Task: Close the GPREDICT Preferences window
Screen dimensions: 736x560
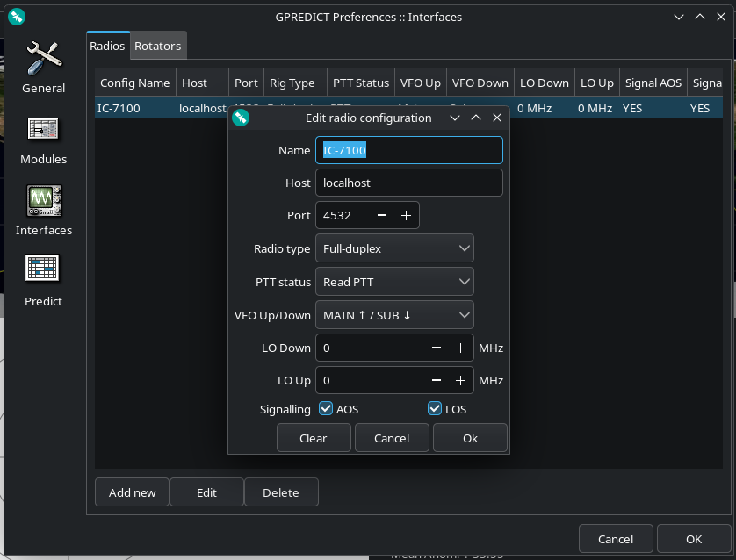Action: click(721, 17)
